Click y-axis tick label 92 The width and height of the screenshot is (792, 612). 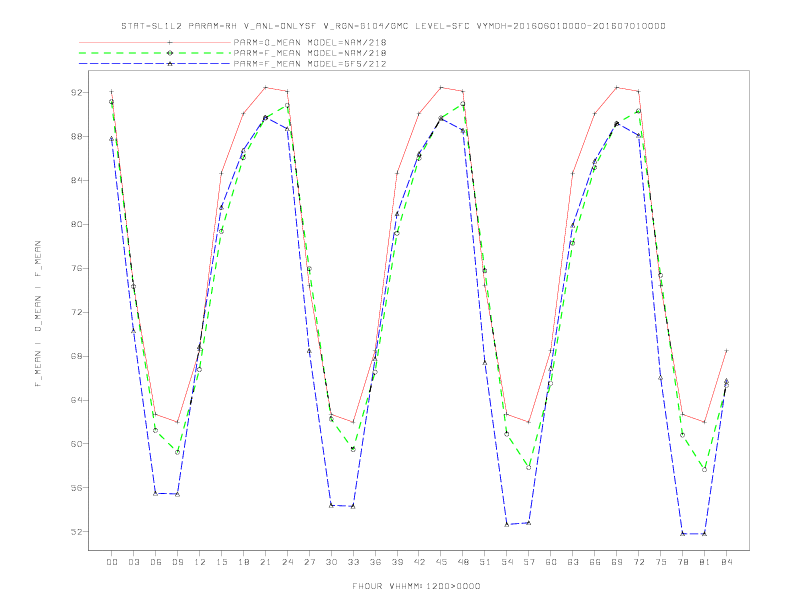(x=77, y=92)
